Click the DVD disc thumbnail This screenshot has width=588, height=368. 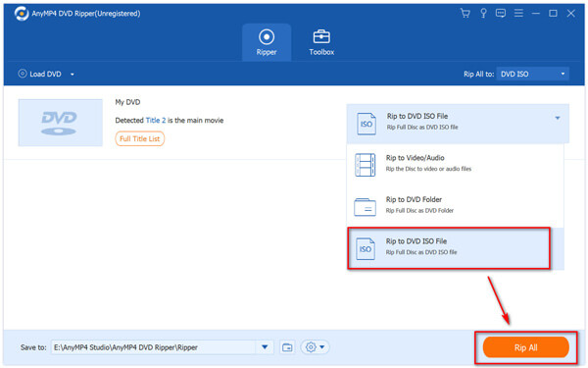point(61,123)
